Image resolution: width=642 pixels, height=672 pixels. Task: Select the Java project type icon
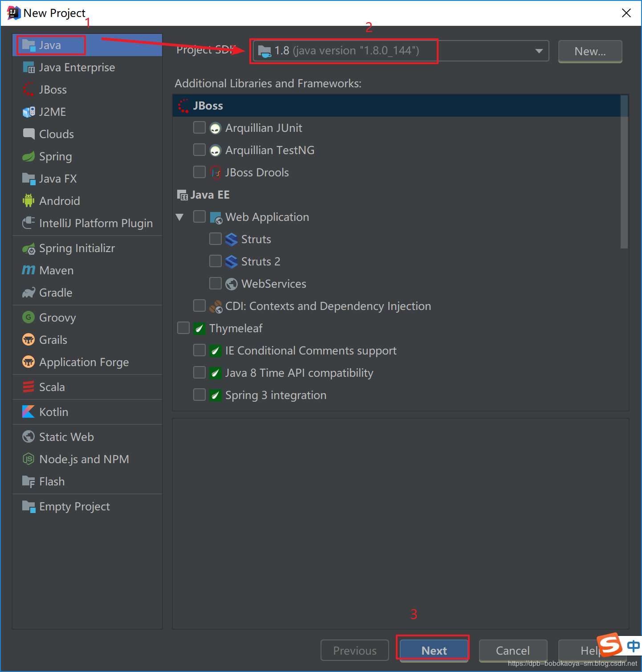28,45
